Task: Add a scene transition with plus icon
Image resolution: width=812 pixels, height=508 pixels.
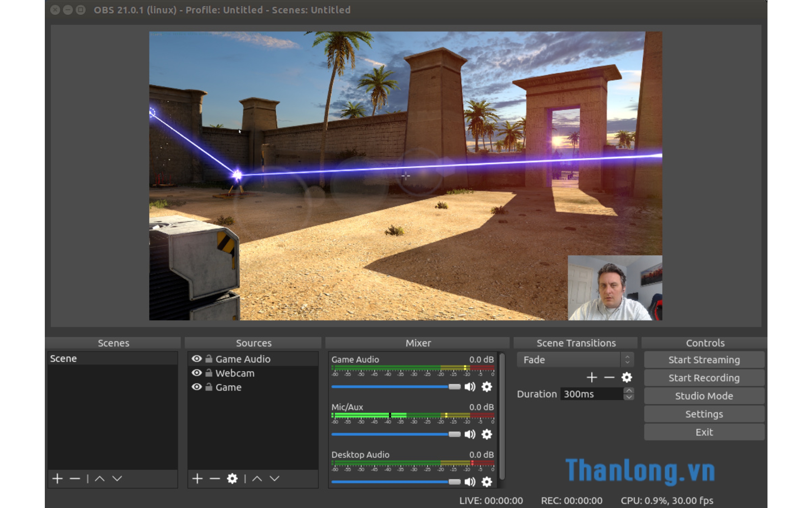Action: [x=591, y=377]
